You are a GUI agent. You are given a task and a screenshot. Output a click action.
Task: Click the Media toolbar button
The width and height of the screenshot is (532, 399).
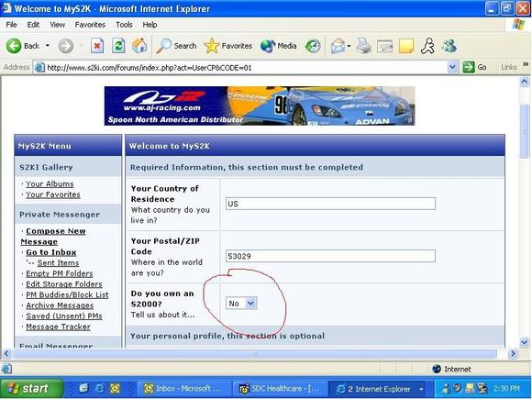pos(279,46)
